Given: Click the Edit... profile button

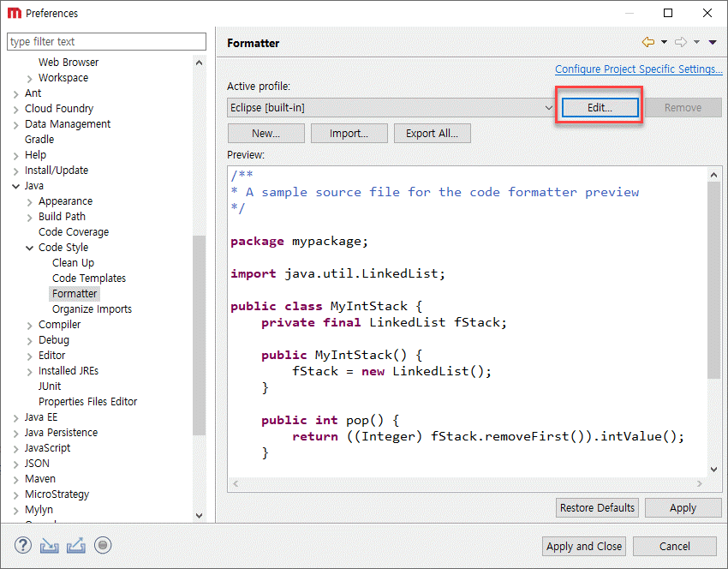Looking at the screenshot, I should click(x=600, y=108).
